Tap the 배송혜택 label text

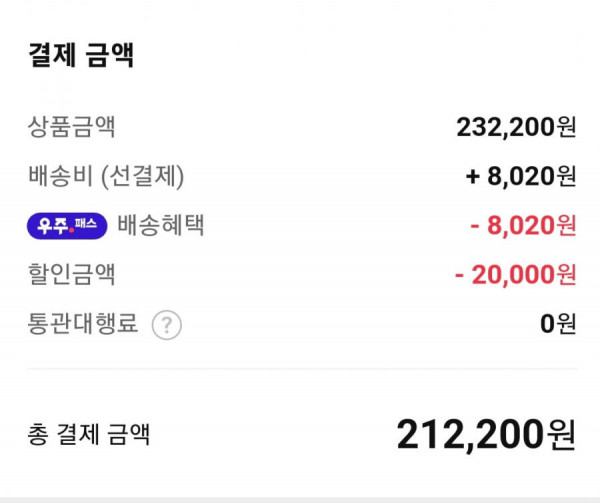point(160,225)
